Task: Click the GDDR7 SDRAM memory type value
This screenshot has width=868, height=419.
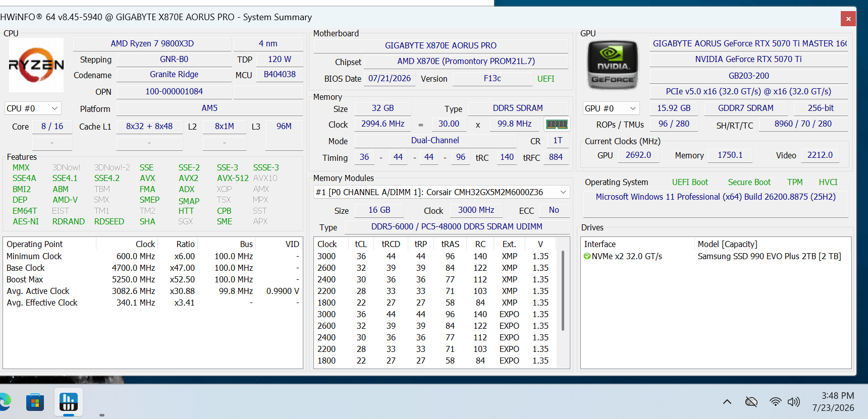Action: click(745, 108)
